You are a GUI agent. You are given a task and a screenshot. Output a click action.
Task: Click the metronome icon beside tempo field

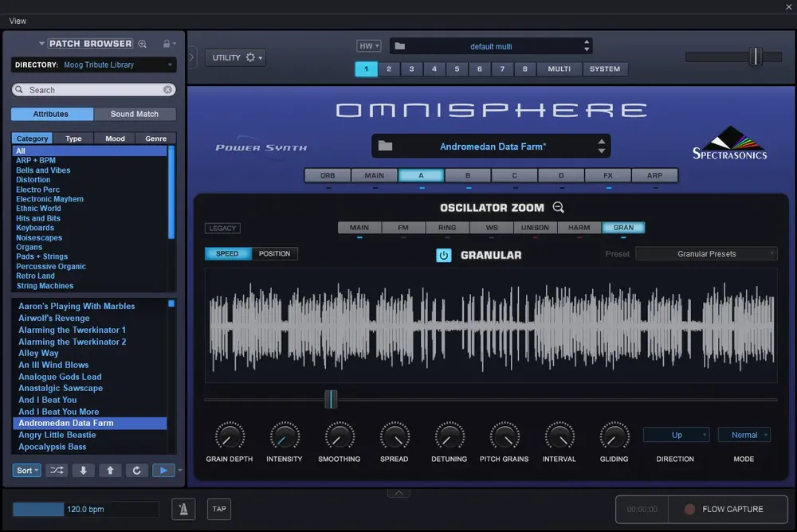point(183,509)
